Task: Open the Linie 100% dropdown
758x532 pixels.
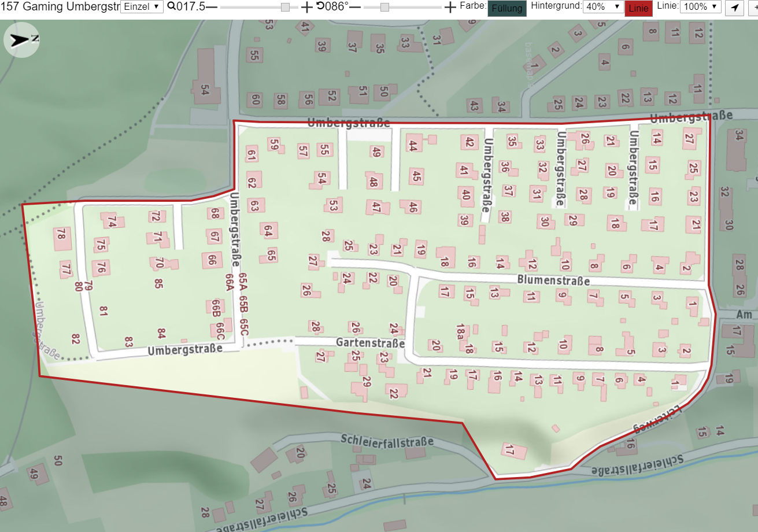Action: click(701, 7)
